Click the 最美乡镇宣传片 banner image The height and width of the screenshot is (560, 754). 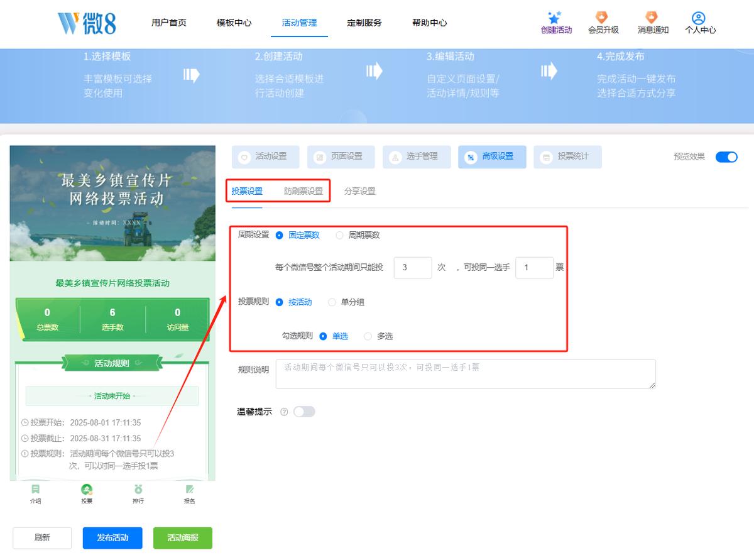click(x=112, y=203)
